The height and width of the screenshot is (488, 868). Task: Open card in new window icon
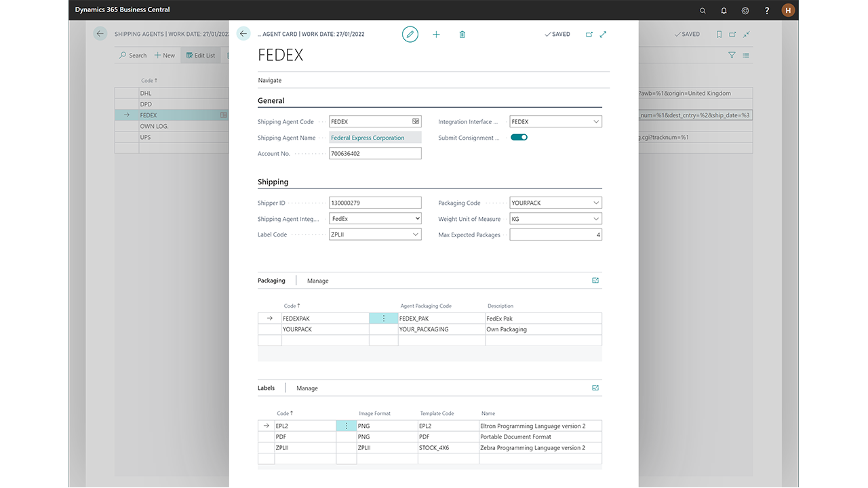tap(589, 34)
